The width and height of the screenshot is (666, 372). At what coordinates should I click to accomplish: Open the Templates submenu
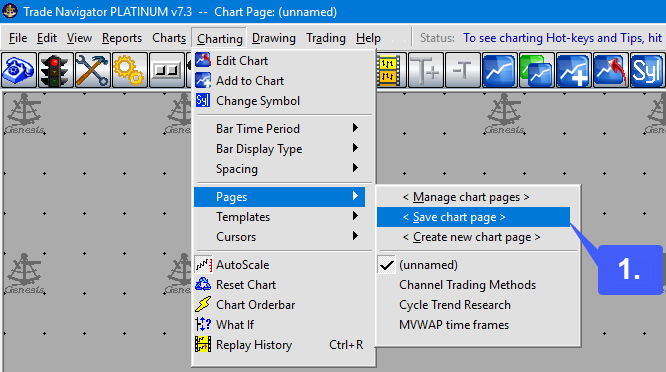279,217
